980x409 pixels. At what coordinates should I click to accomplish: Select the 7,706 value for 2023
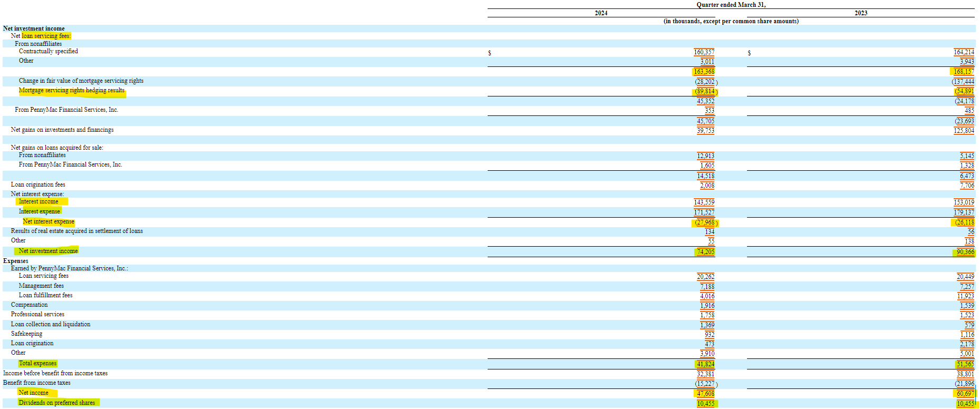967,186
